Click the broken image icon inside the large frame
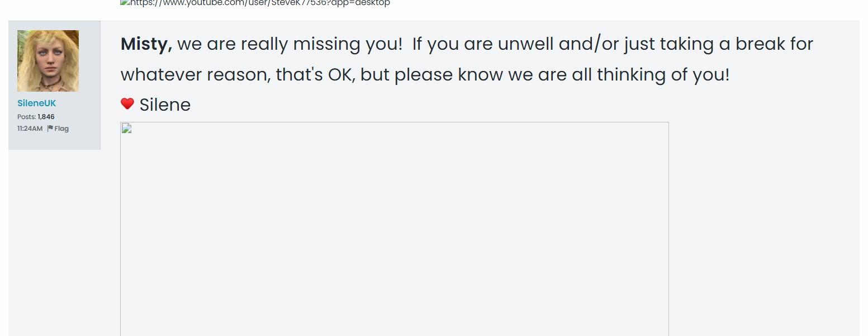The image size is (868, 336). pyautogui.click(x=126, y=129)
